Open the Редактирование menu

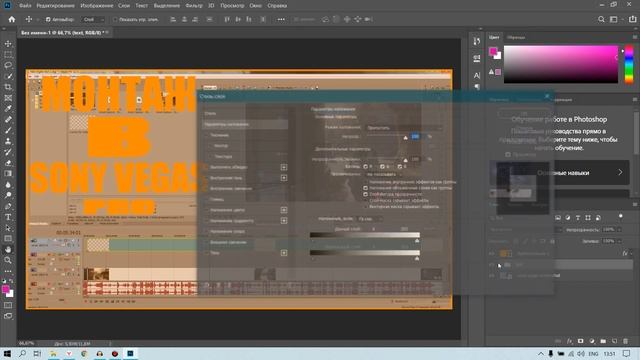(56, 6)
